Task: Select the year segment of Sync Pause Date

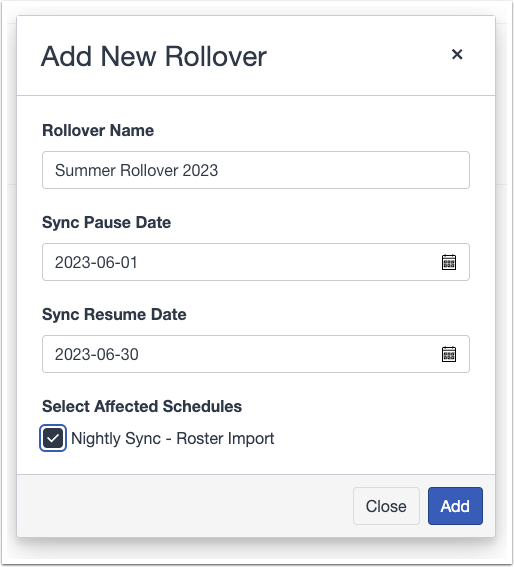Action: (69, 263)
